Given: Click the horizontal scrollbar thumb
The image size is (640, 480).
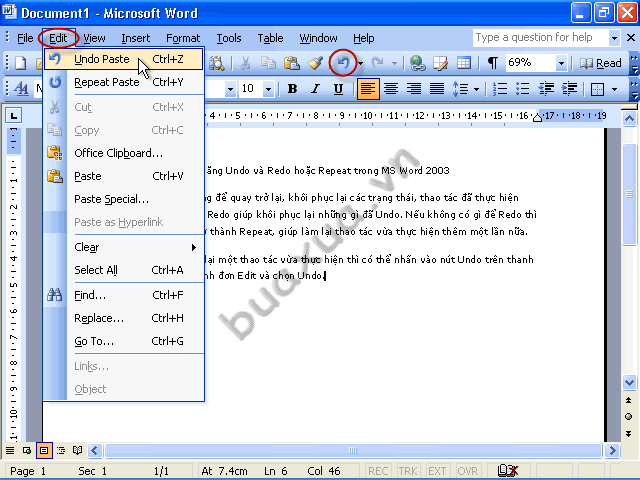Looking at the screenshot, I should tap(353, 451).
